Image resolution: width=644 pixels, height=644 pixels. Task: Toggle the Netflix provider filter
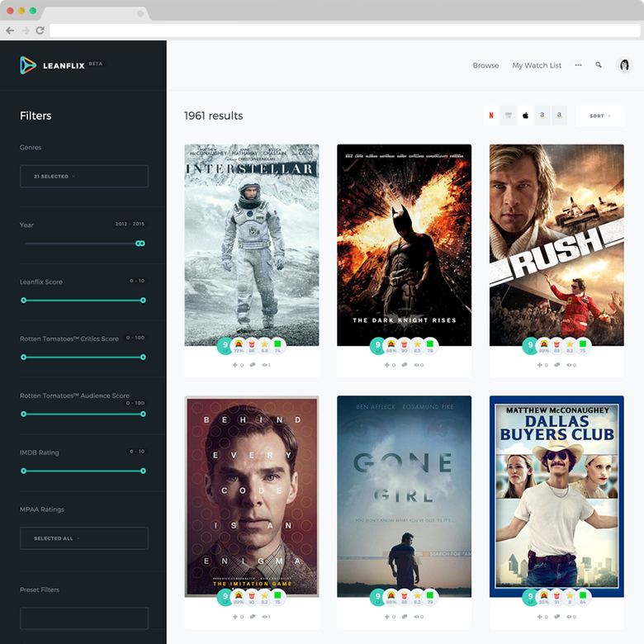(491, 116)
